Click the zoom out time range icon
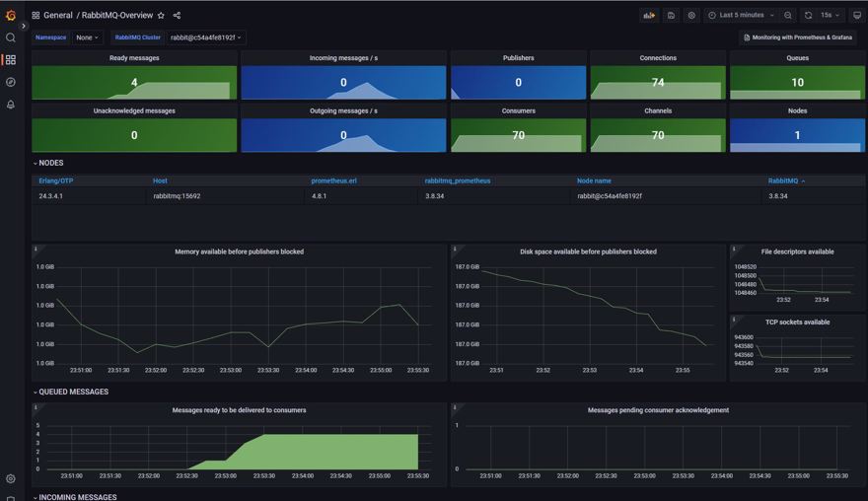Image resolution: width=868 pixels, height=501 pixels. (x=788, y=16)
